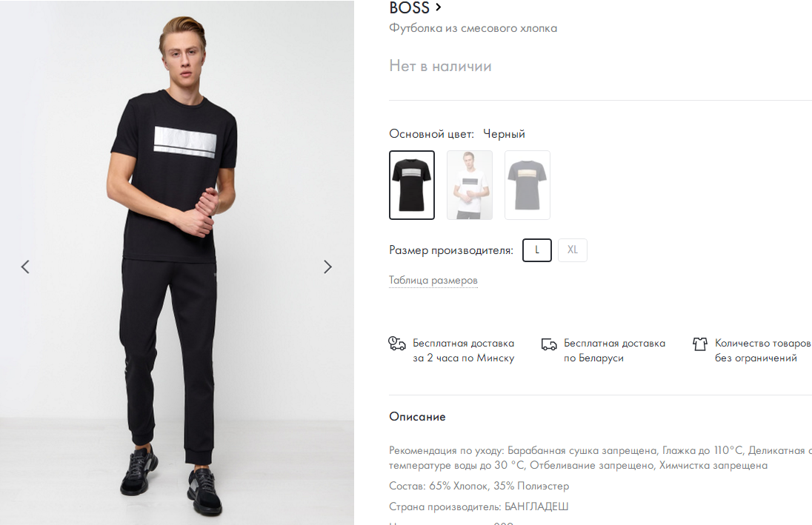The image size is (812, 525).
Task: Click Бесплатная доставка по Беларуси text
Action: 614,351
